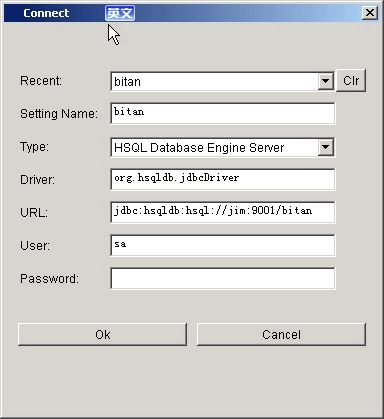Click the Recent: label
This screenshot has width=384, height=419.
pyautogui.click(x=41, y=81)
